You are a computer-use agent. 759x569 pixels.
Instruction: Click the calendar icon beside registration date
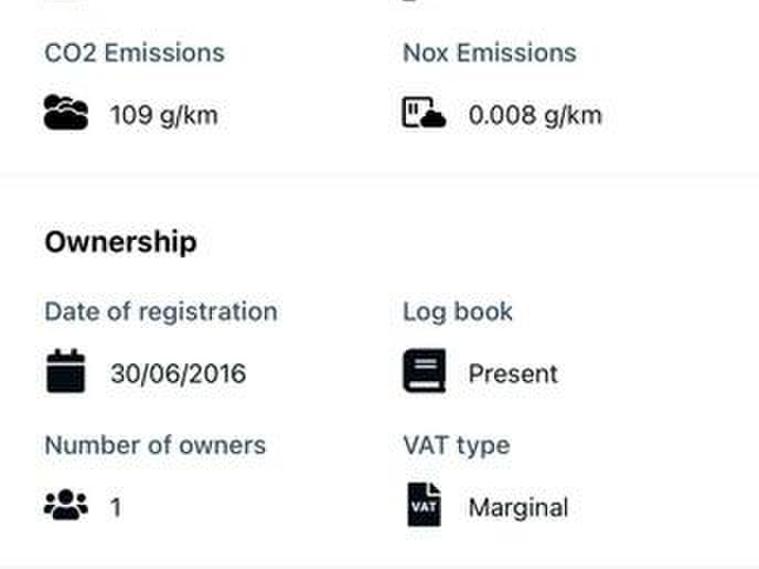tap(66, 372)
